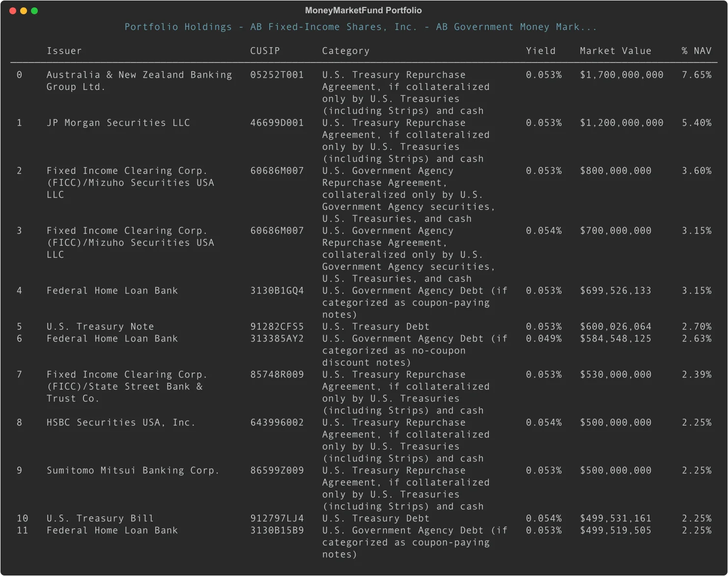Click market value $800,000,000
Viewport: 728px width, 576px height.
pos(616,171)
